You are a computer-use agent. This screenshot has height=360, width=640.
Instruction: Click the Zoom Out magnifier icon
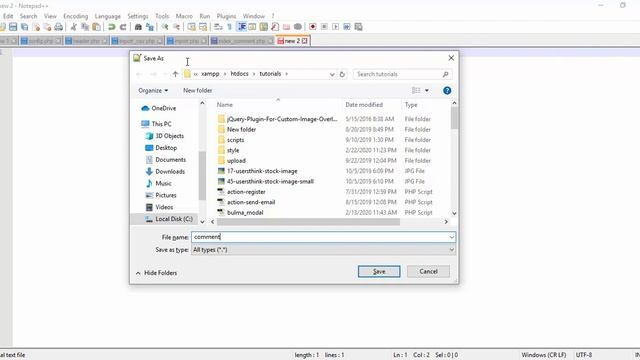[x=176, y=27]
